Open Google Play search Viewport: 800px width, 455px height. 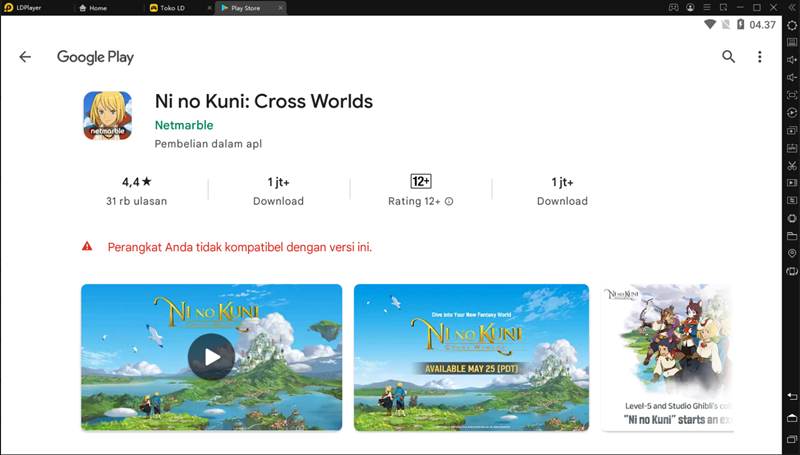[x=729, y=57]
